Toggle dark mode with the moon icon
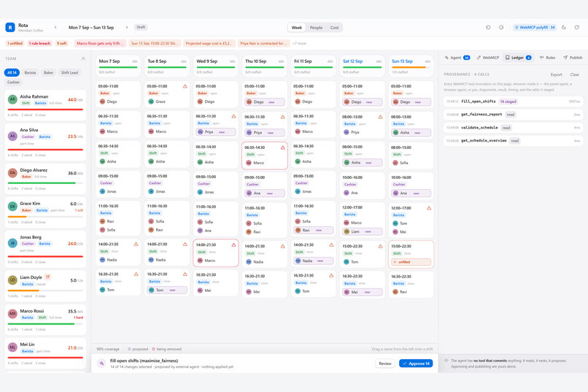 point(564,28)
